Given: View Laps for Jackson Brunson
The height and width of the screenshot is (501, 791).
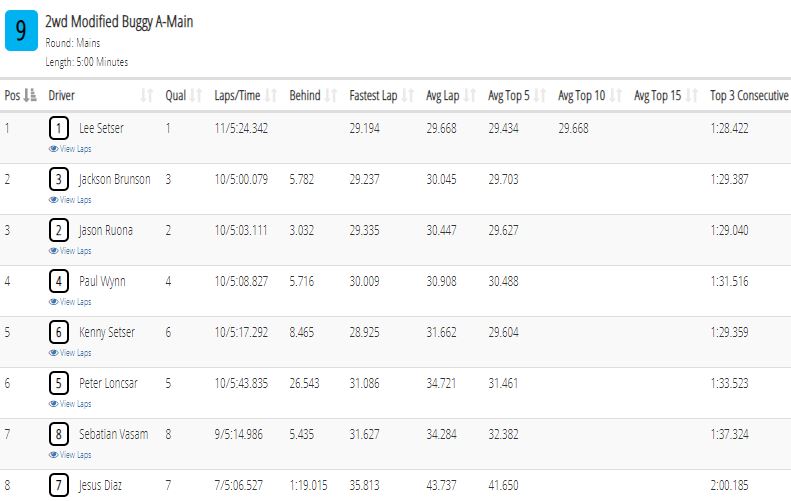Looking at the screenshot, I should click(x=70, y=200).
